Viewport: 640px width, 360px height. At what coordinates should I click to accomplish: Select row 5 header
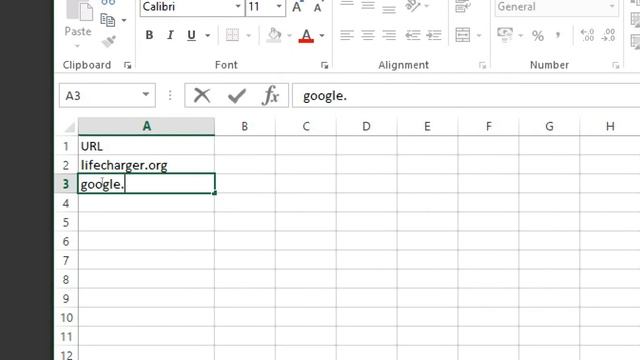[x=66, y=222]
